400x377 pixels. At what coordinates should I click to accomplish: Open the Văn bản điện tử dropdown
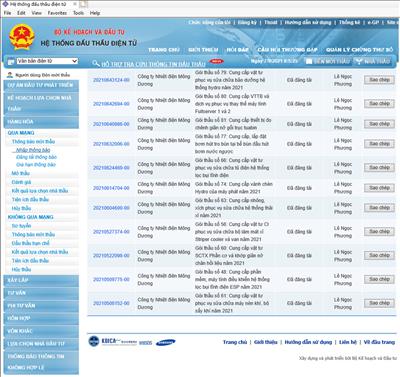click(x=47, y=61)
